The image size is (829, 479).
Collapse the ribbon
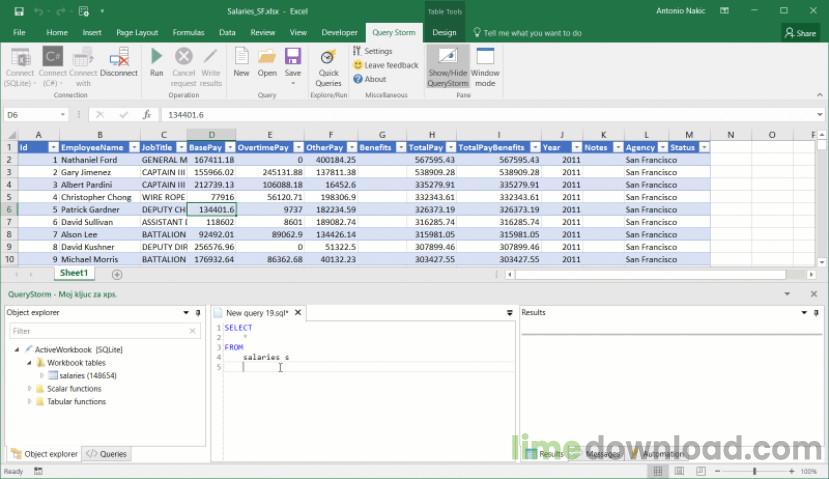pos(819,95)
